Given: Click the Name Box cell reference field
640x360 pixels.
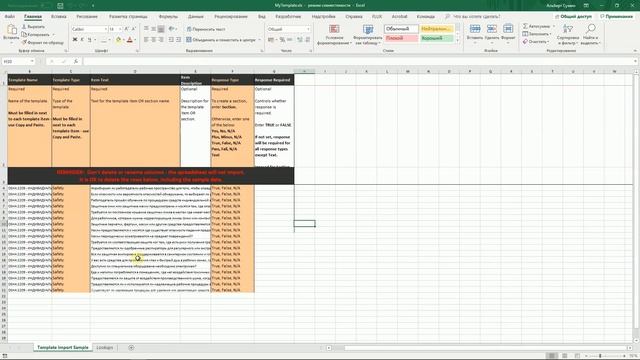Looking at the screenshot, I should pyautogui.click(x=18, y=61).
